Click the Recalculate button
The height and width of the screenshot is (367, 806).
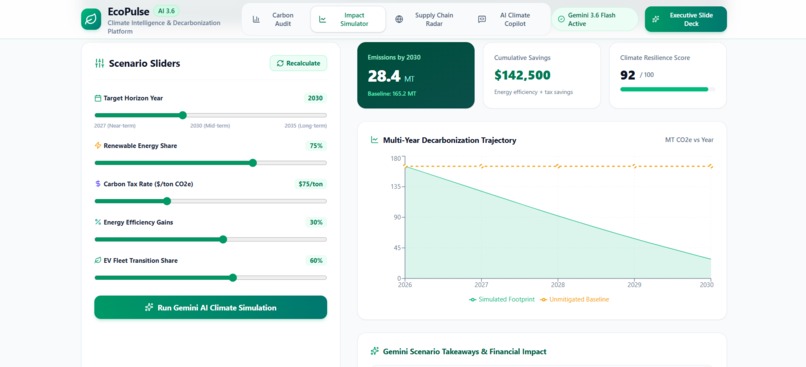click(x=298, y=63)
